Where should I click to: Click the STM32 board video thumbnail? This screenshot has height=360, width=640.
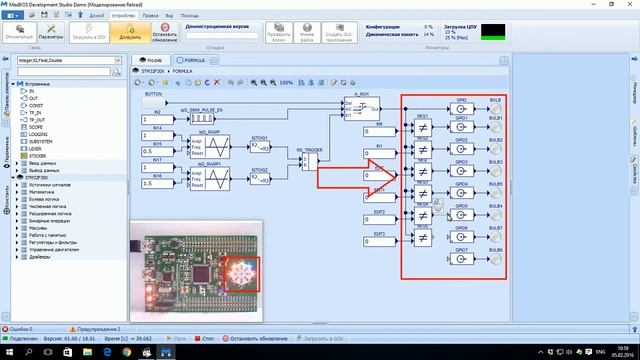196,271
